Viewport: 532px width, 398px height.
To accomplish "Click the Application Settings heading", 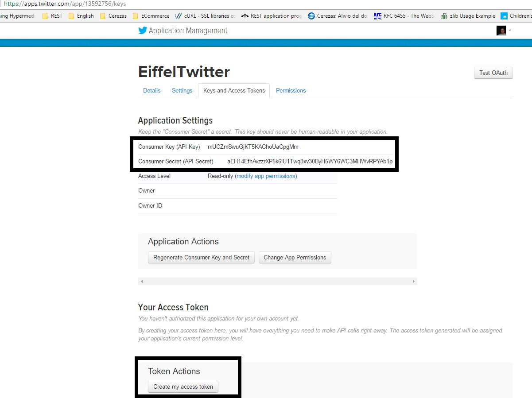I will coord(175,120).
